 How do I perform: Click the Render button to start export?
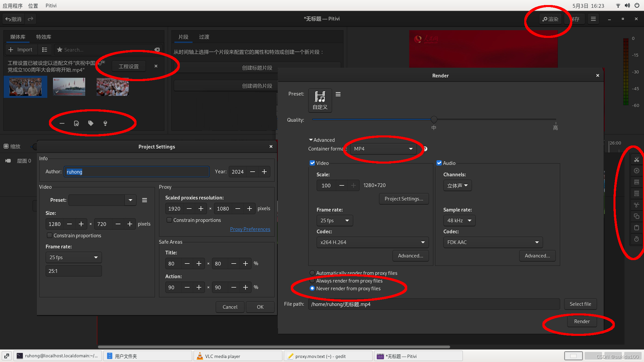[x=582, y=321]
